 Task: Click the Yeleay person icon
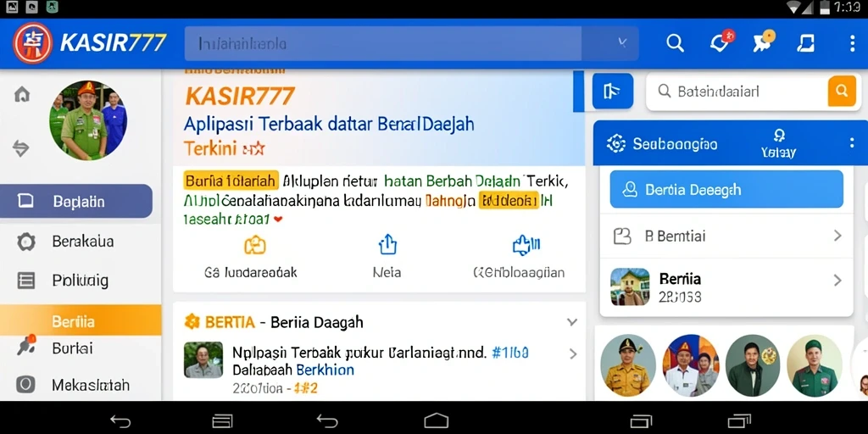click(779, 136)
